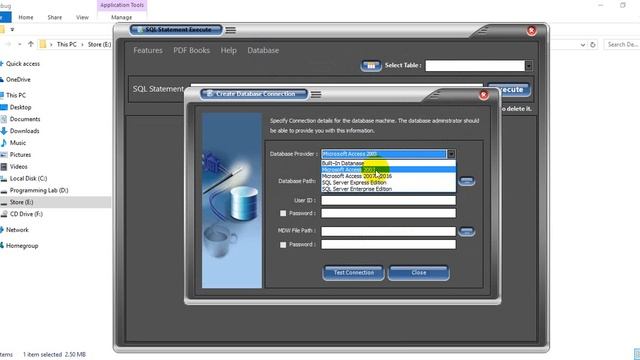Browse for Database Path using its button
The width and height of the screenshot is (640, 360).
[x=467, y=181]
